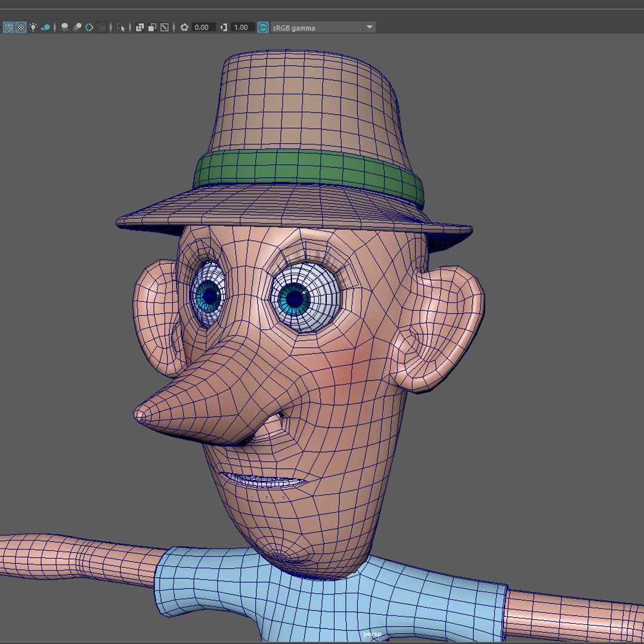
Task: Toggle viewport shadows icon
Action: click(x=46, y=27)
